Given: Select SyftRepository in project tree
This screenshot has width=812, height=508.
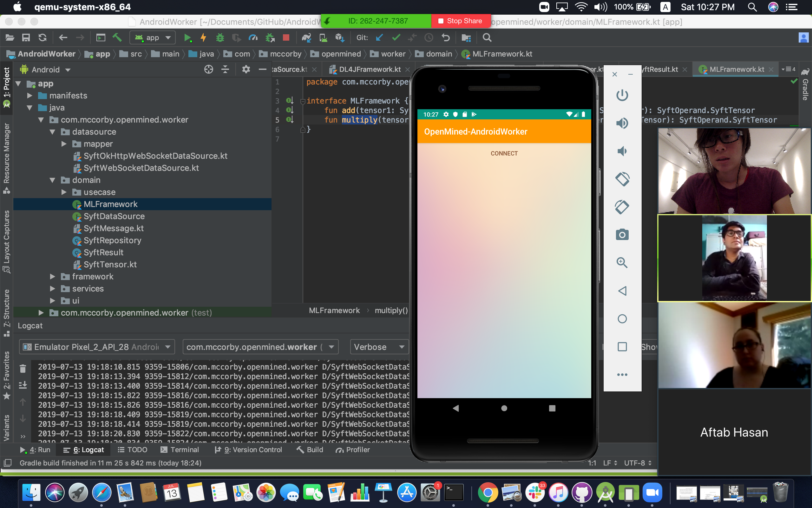Looking at the screenshot, I should coord(112,241).
